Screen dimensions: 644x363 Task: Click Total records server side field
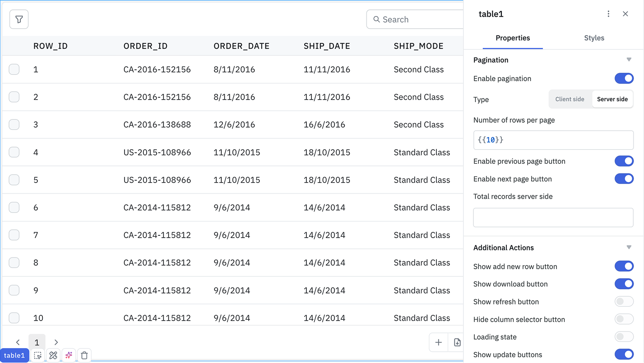point(553,217)
